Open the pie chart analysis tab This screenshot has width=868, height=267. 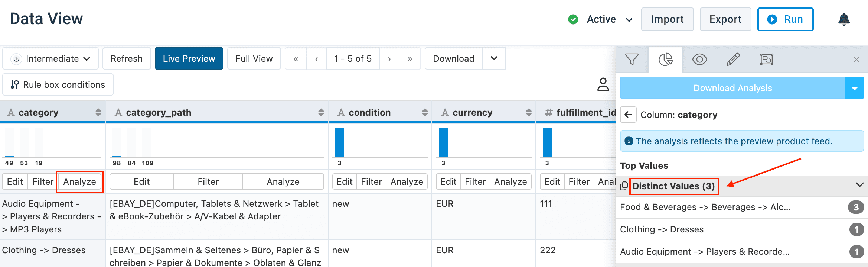click(665, 59)
